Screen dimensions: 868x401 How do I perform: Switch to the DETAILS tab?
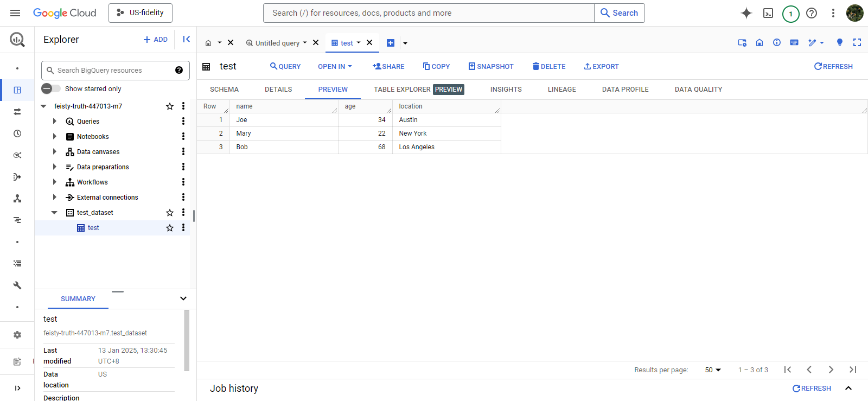click(278, 90)
